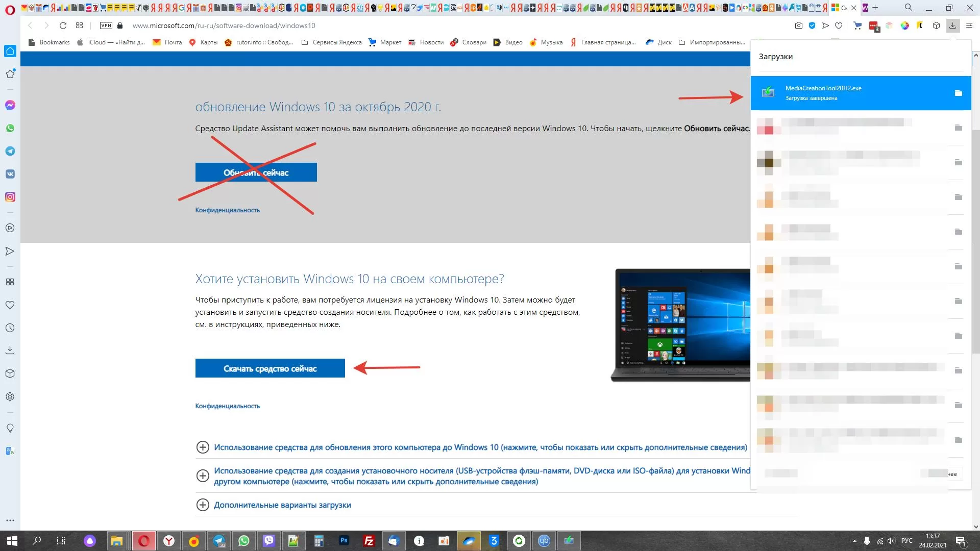Click 'Обновить сейчас' button
Screen dimensions: 980x551
256,172
